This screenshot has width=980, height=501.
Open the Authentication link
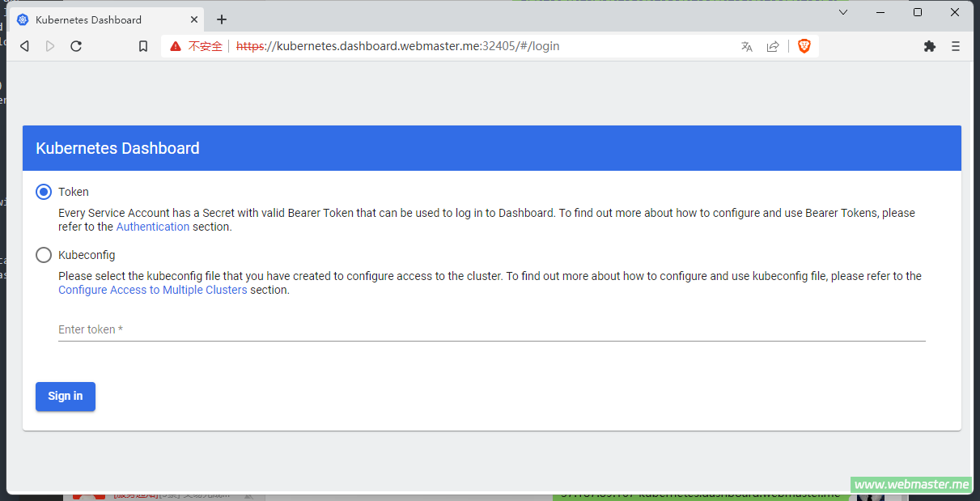pos(153,227)
